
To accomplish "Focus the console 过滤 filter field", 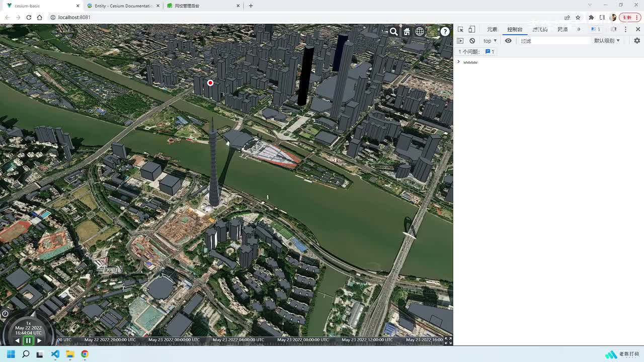I will (554, 41).
